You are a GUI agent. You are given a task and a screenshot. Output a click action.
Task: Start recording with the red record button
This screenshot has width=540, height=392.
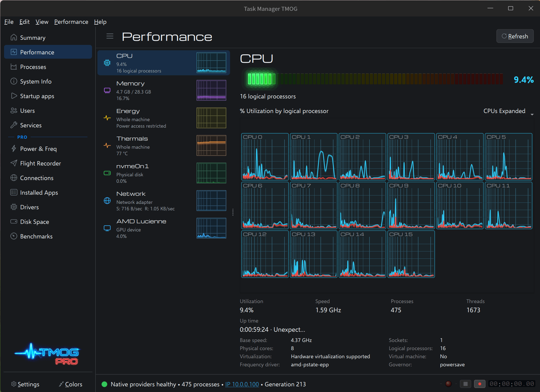coord(480,384)
